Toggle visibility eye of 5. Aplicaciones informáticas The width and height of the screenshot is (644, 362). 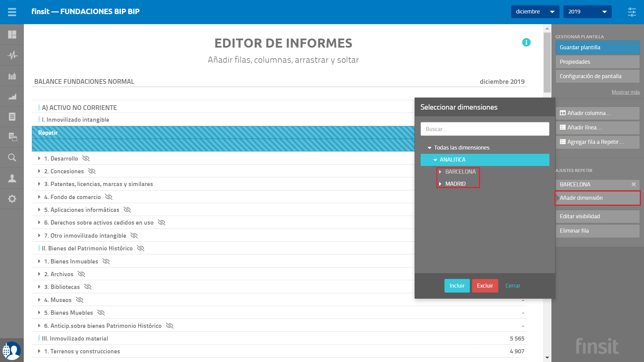(x=127, y=210)
